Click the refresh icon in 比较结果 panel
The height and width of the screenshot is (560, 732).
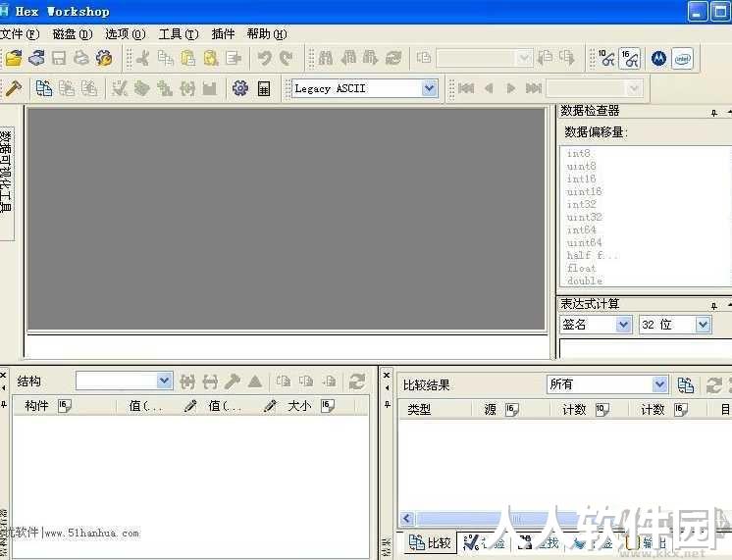pyautogui.click(x=713, y=385)
